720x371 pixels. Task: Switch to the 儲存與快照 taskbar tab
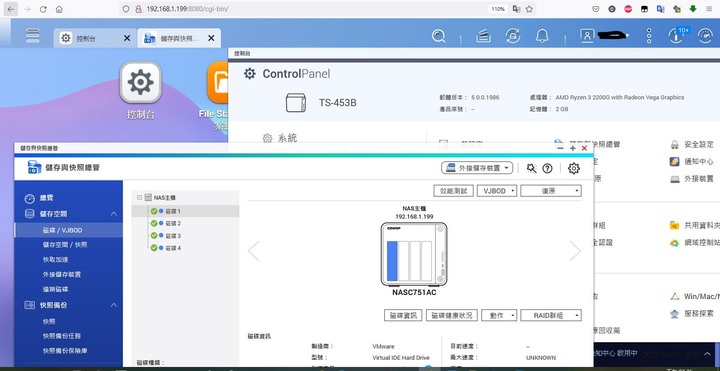[x=179, y=39]
